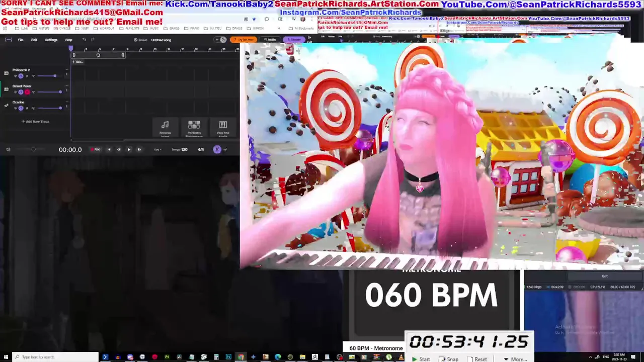644x362 pixels.
Task: Click the browser bookmark star icon
Action: coord(254,19)
